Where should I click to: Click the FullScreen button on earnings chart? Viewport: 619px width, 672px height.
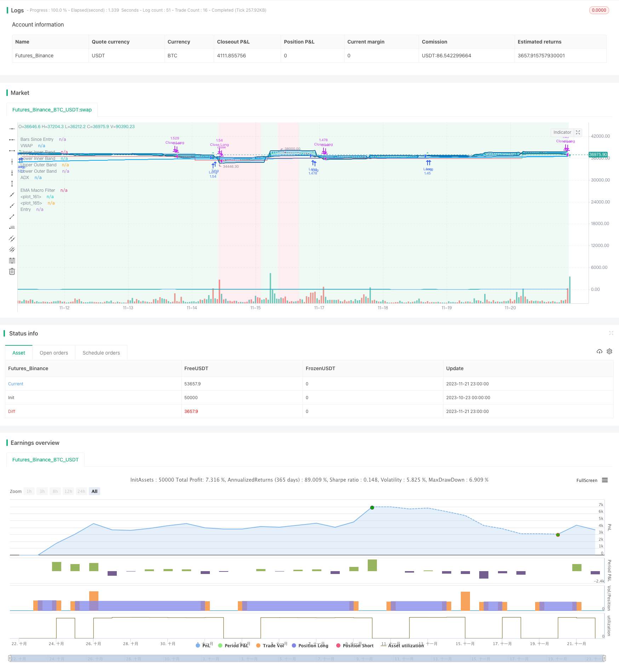(x=586, y=480)
